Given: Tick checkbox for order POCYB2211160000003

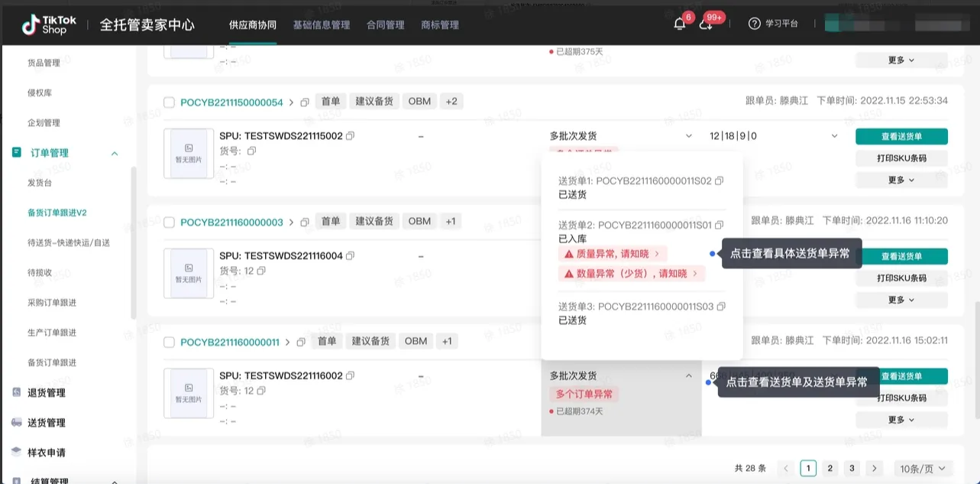Looking at the screenshot, I should 170,223.
